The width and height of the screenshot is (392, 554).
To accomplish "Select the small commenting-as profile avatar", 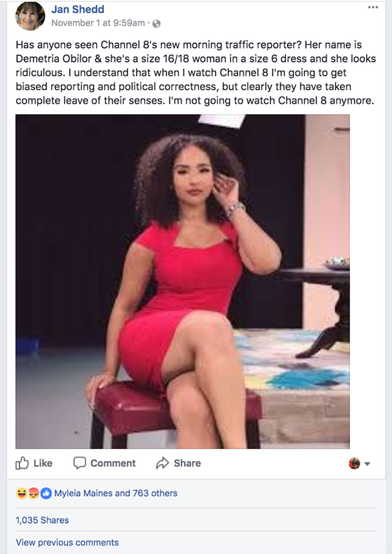I will pyautogui.click(x=355, y=463).
